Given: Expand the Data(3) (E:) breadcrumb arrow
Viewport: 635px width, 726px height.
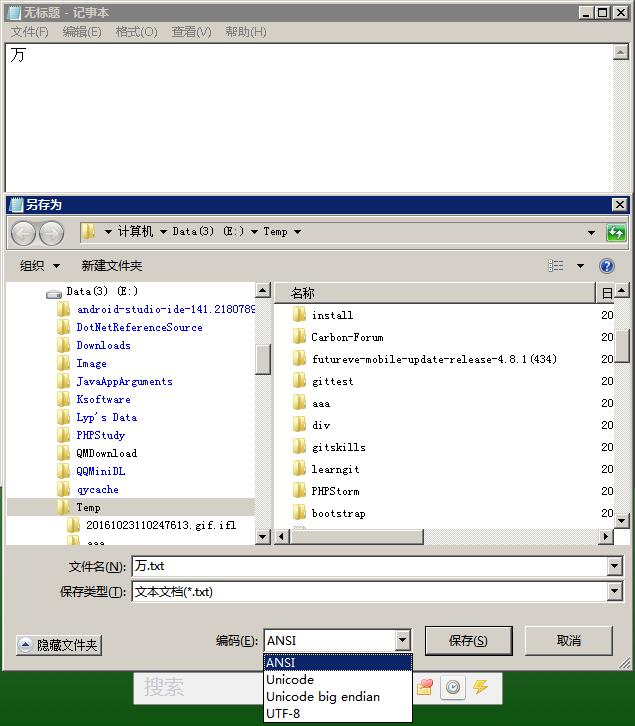Looking at the screenshot, I should [254, 232].
